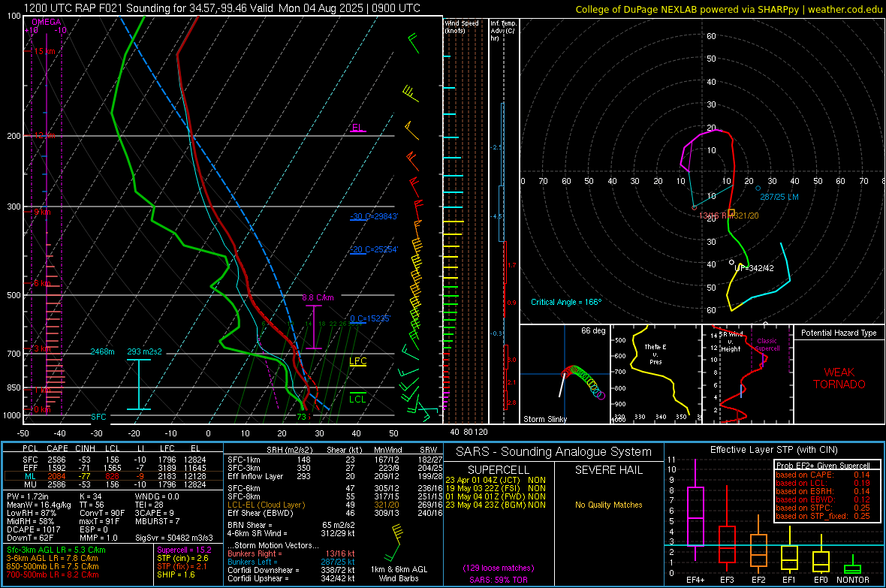Viewport: 886px width, 588px height.
Task: Click the 'Prob EF2+ Given Supercell' heading
Action: (x=823, y=466)
